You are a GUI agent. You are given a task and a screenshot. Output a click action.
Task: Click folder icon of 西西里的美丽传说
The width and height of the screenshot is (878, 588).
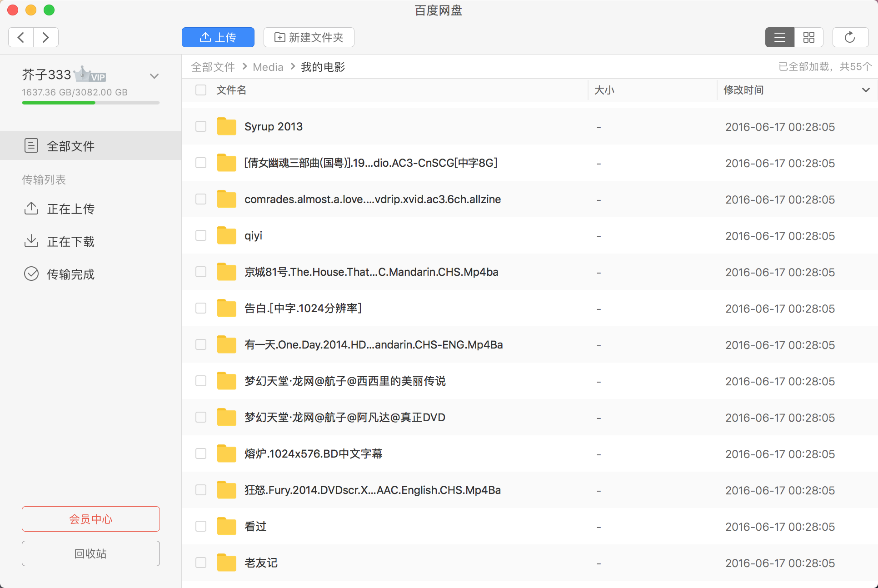[226, 381]
